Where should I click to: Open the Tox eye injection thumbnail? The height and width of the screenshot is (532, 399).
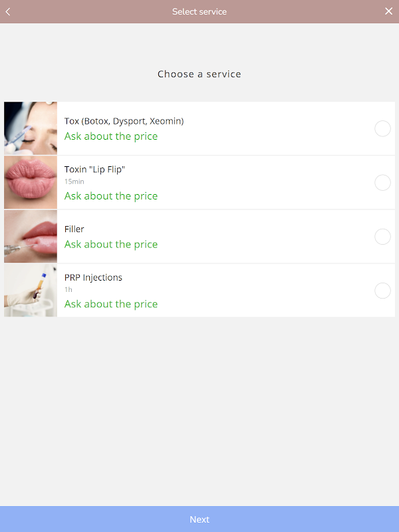point(31,128)
